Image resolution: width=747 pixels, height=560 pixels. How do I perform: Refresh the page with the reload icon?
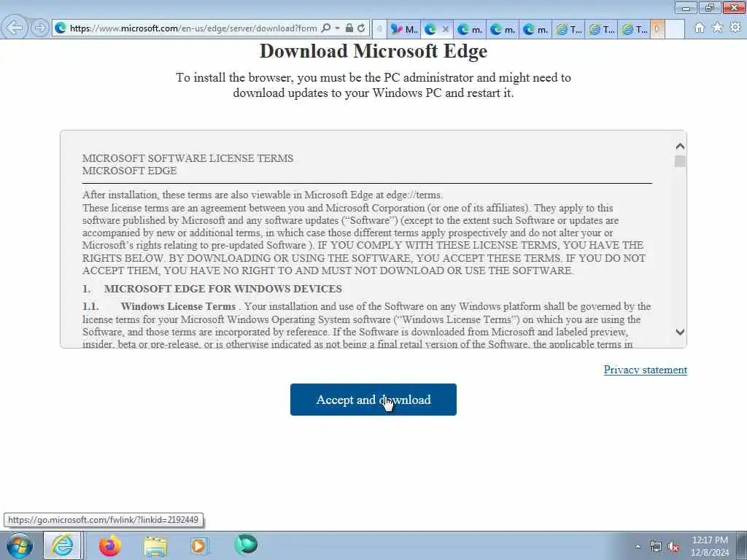(x=361, y=28)
